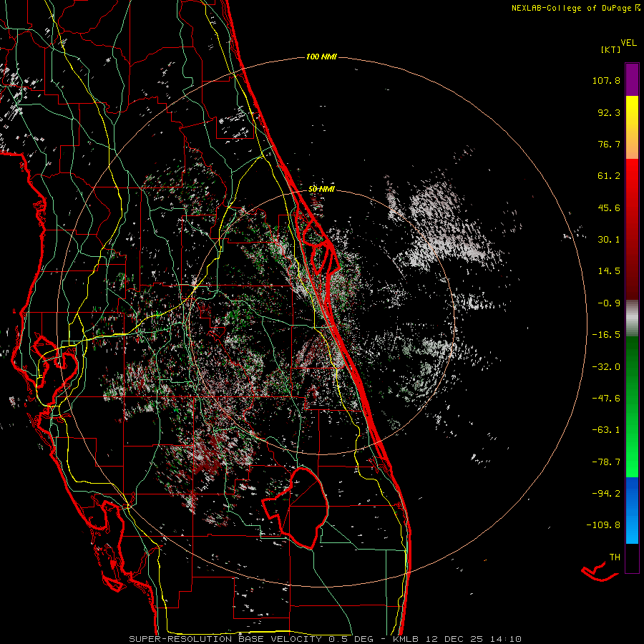Click the -109.8 velocity scale value
The height and width of the screenshot is (644, 644).
click(603, 525)
